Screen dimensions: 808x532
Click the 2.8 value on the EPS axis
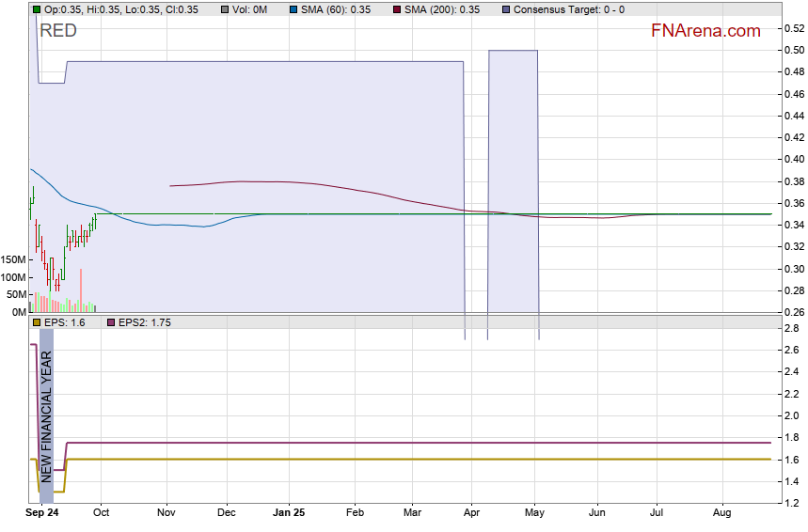(x=790, y=328)
